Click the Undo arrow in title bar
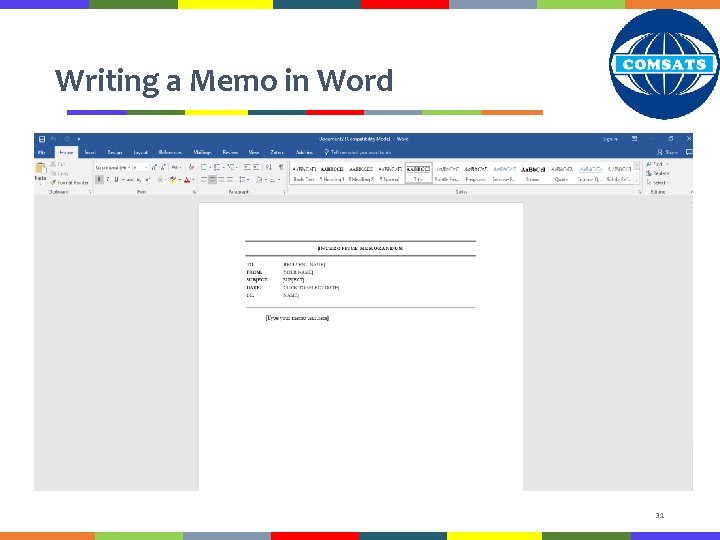Screen dimensions: 720x540 pos(53,139)
